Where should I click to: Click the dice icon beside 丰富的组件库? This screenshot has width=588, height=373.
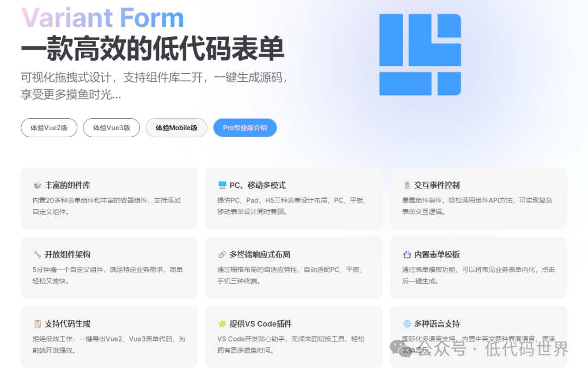click(37, 185)
